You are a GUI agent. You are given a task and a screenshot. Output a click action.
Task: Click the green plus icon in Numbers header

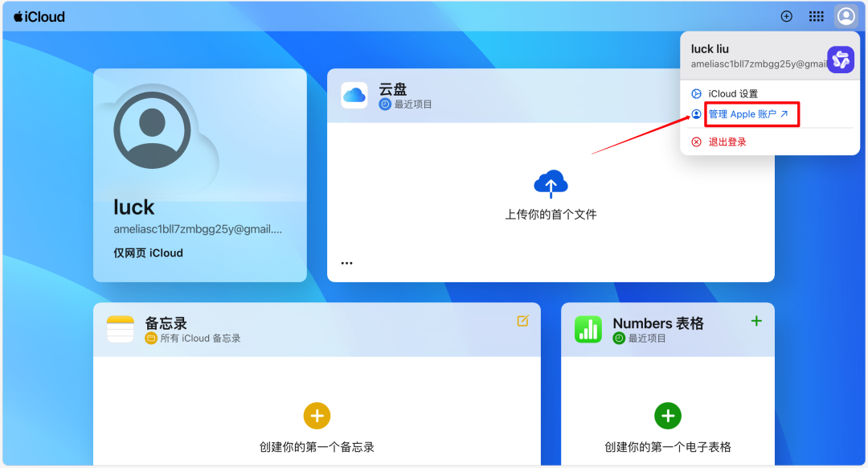756,321
